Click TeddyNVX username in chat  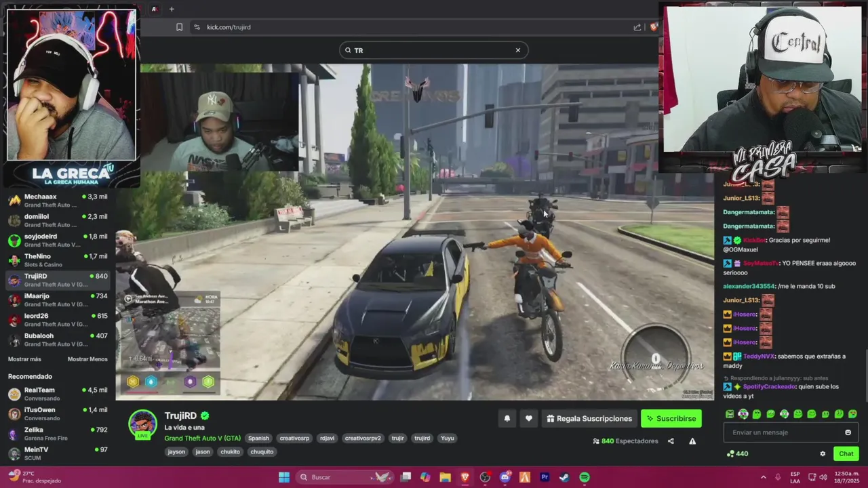point(759,356)
